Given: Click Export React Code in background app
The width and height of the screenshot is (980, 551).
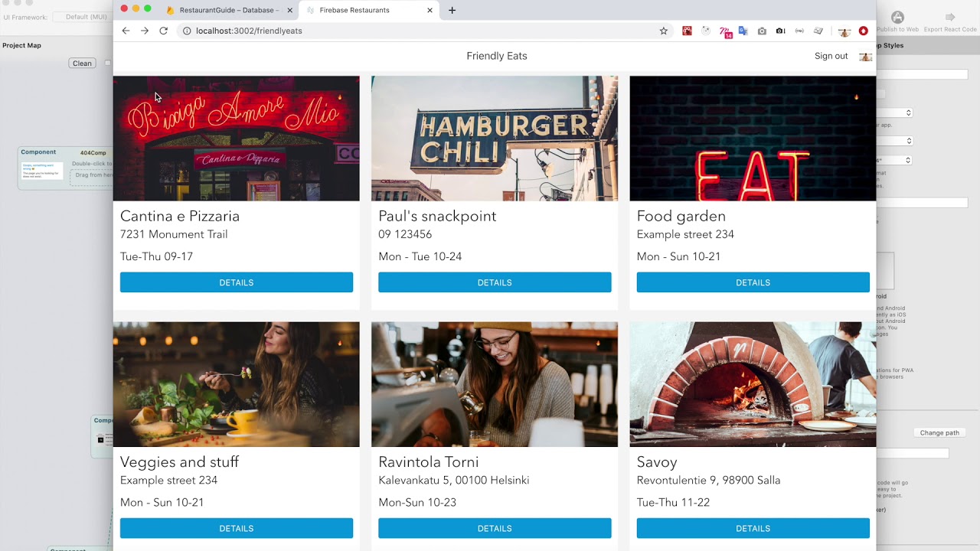Looking at the screenshot, I should click(x=950, y=21).
